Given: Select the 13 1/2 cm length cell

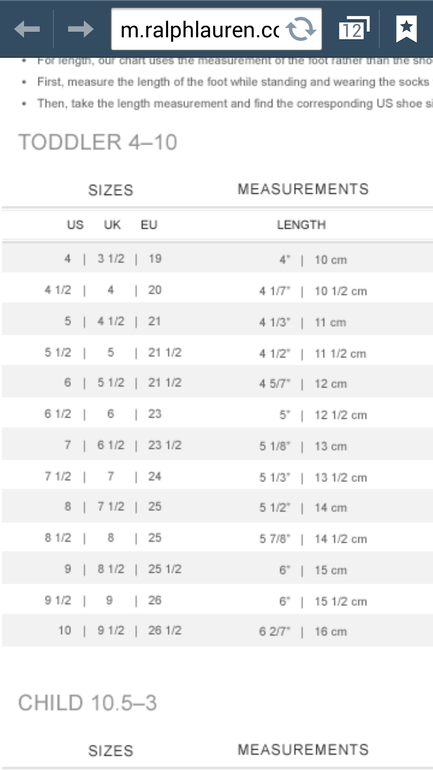Looking at the screenshot, I should coord(341,477).
